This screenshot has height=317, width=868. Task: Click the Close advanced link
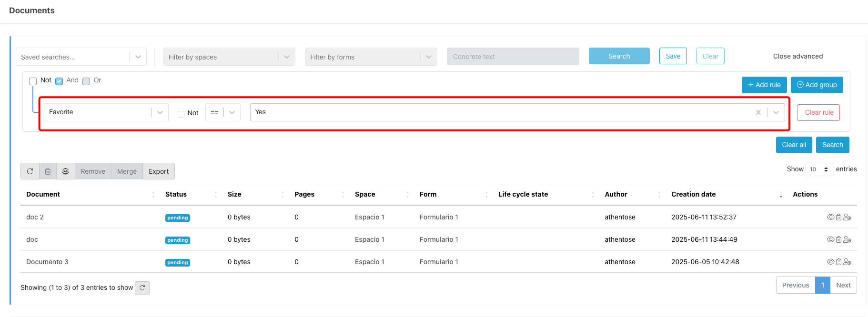pos(797,56)
